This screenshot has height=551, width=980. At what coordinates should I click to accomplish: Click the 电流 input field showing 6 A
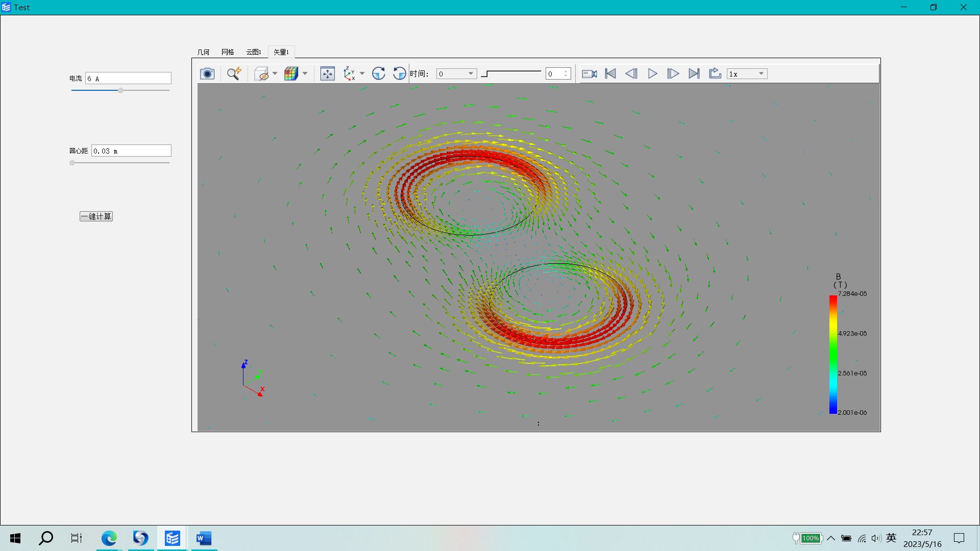[128, 79]
